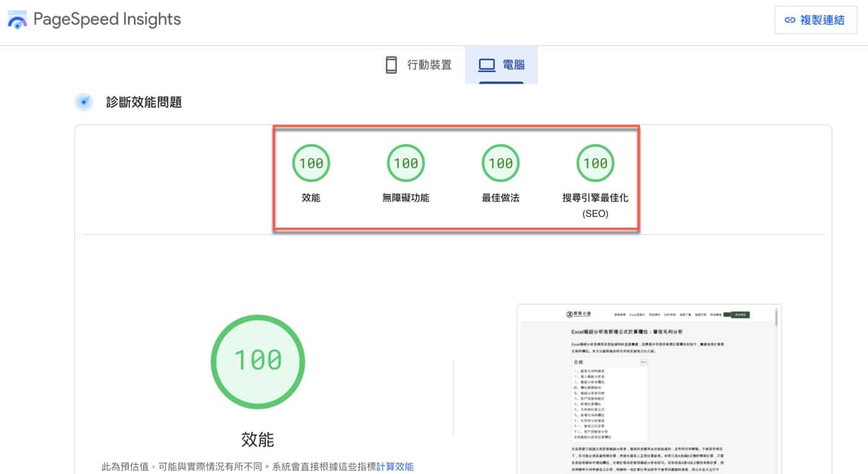Click the large 效能 heading
This screenshot has height=474, width=868.
pos(258,440)
